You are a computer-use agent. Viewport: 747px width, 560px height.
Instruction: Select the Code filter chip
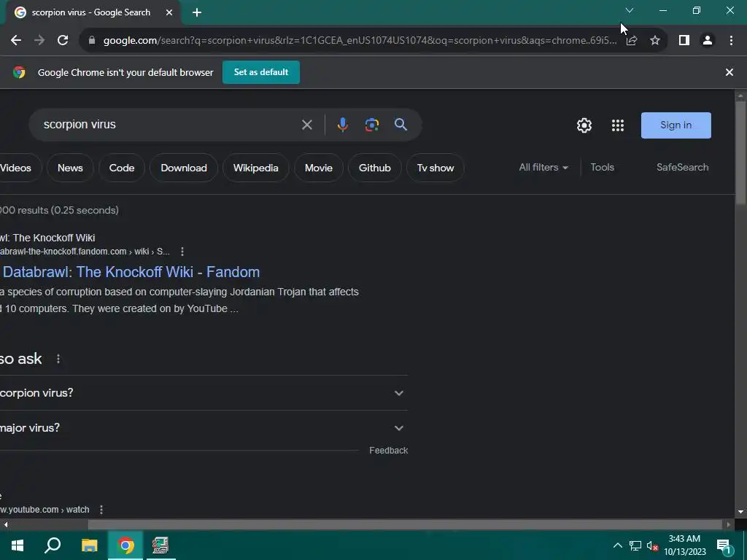(122, 168)
